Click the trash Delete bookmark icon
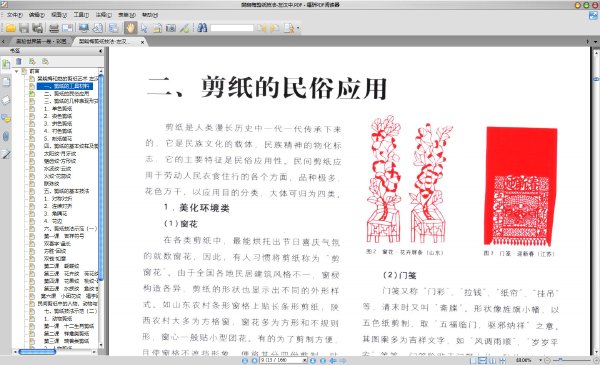The width and height of the screenshot is (600, 365). [18, 61]
